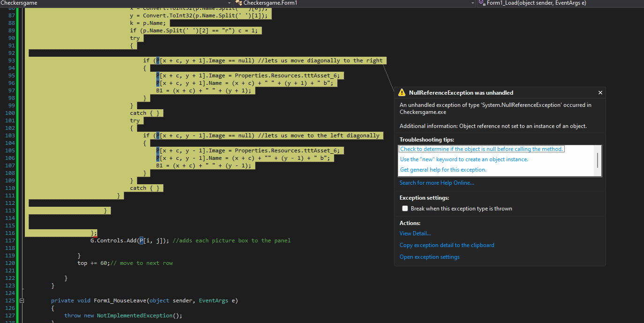644x323 pixels.
Task: Click 'throw new NotImplementedException();' line
Action: (x=123, y=315)
